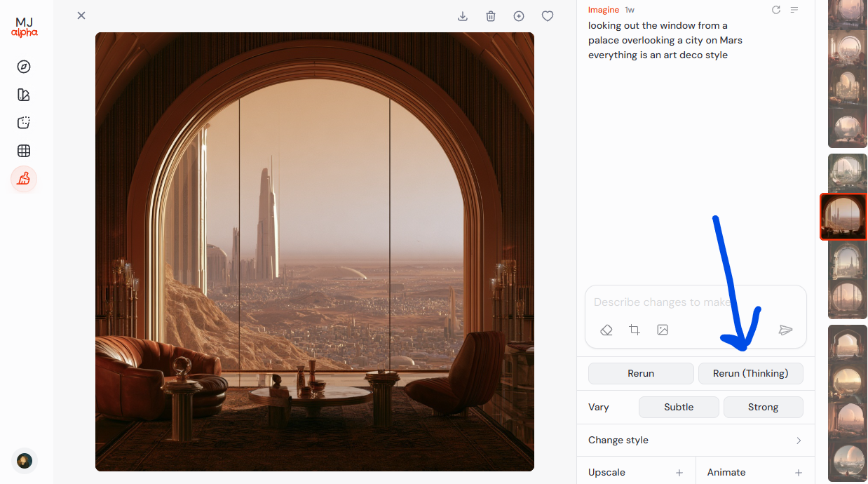Open the sidebar icon below the compass
868x484 pixels.
(x=24, y=95)
